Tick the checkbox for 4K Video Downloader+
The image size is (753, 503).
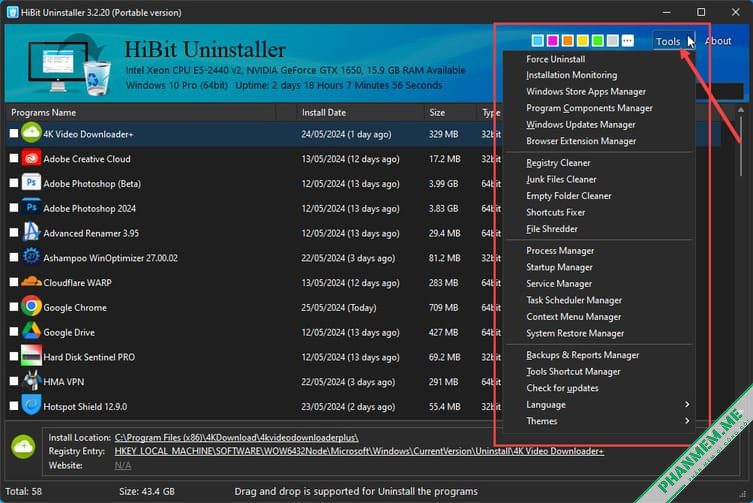(x=14, y=134)
